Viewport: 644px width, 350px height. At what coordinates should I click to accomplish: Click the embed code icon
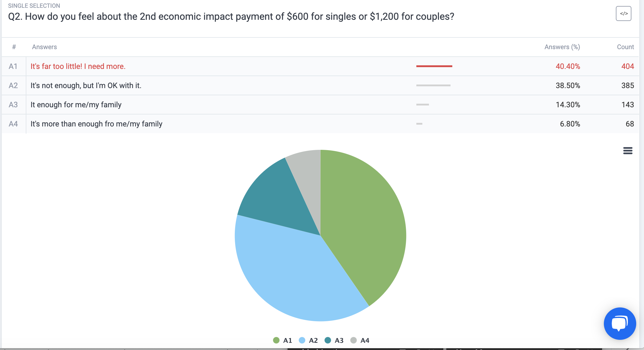click(623, 13)
